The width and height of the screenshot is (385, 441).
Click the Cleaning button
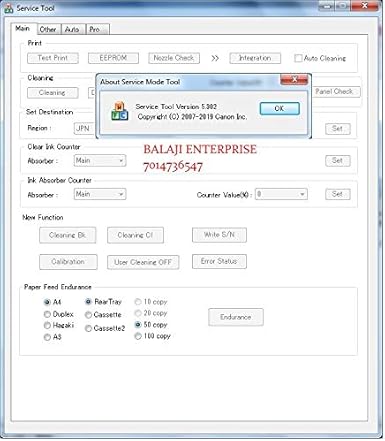[x=52, y=93]
